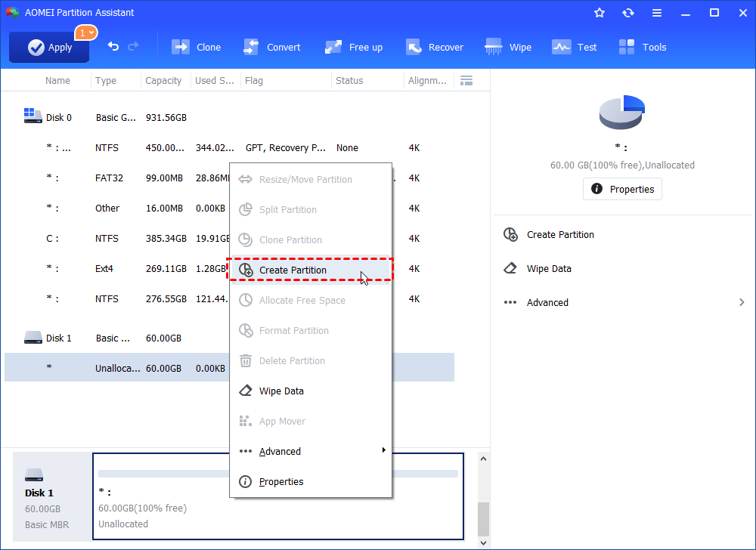Click the Properties button for the unallocated disk
This screenshot has width=756, height=550.
622,189
